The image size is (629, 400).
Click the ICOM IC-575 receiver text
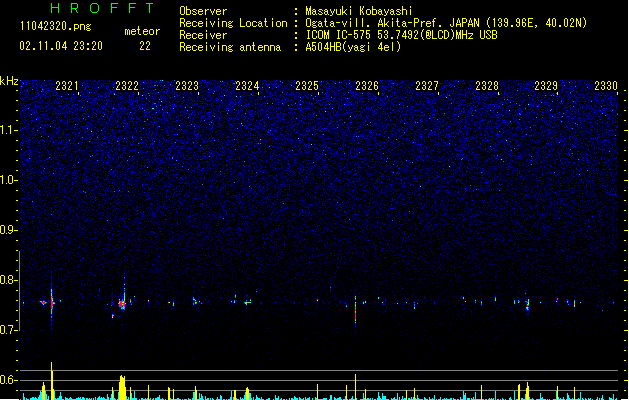pyautogui.click(x=401, y=35)
